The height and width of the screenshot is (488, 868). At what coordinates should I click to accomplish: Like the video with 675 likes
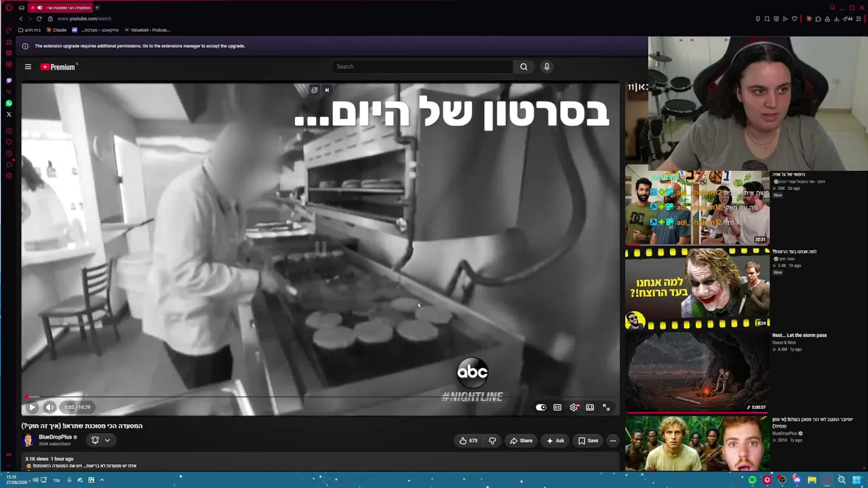click(468, 441)
